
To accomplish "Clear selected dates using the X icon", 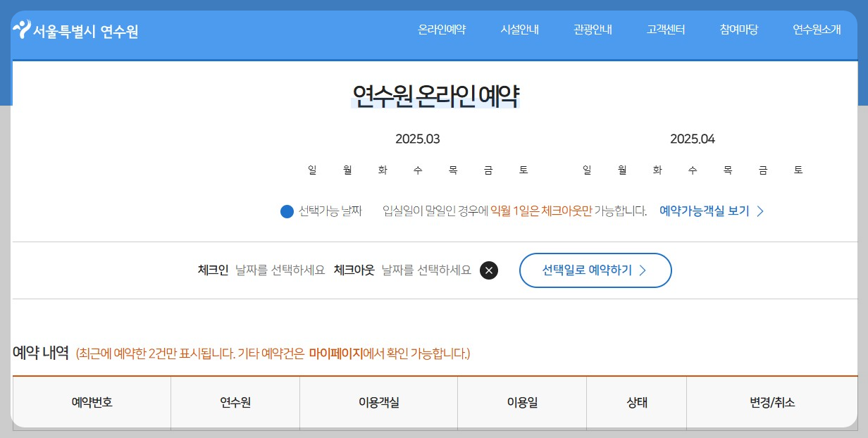I will (489, 270).
